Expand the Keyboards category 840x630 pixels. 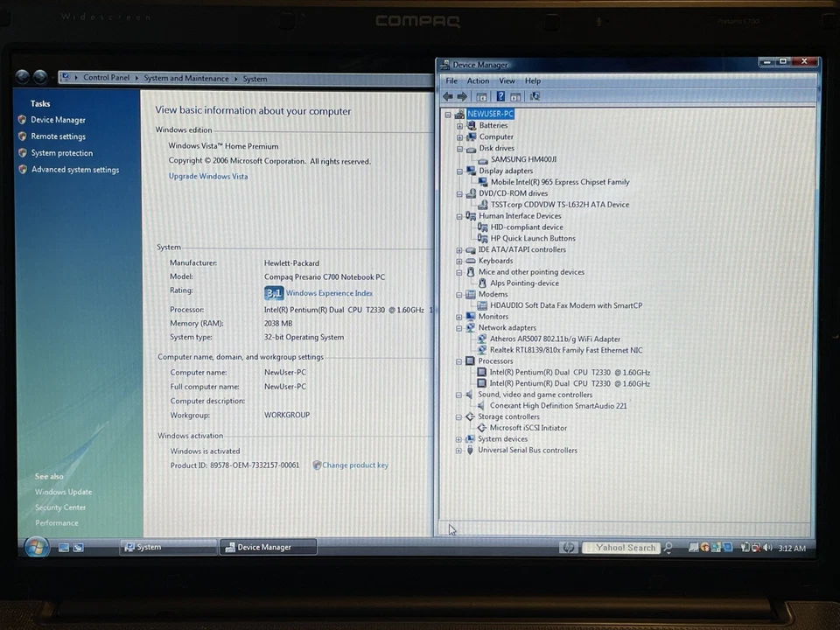(459, 261)
